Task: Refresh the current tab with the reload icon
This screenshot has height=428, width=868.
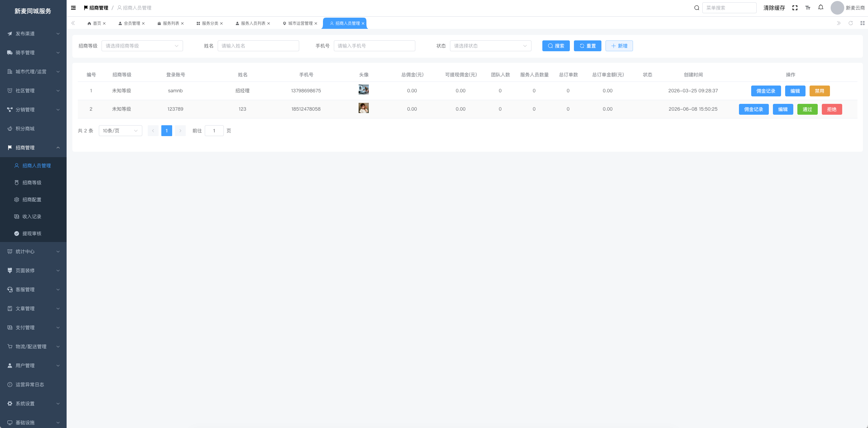Action: coord(851,23)
